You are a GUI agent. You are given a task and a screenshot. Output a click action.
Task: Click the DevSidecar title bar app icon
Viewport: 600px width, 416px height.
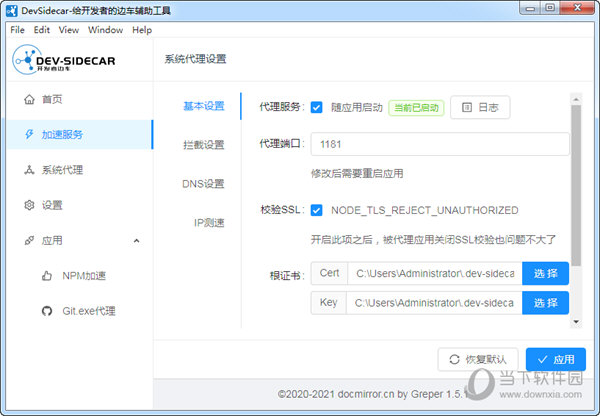pos(11,10)
